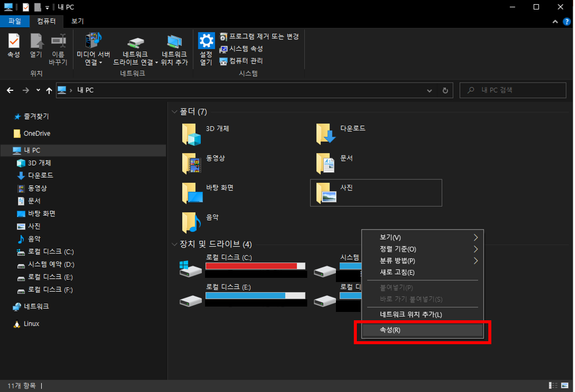
Task: Switch to details view icon in status bar
Action: pyautogui.click(x=553, y=385)
